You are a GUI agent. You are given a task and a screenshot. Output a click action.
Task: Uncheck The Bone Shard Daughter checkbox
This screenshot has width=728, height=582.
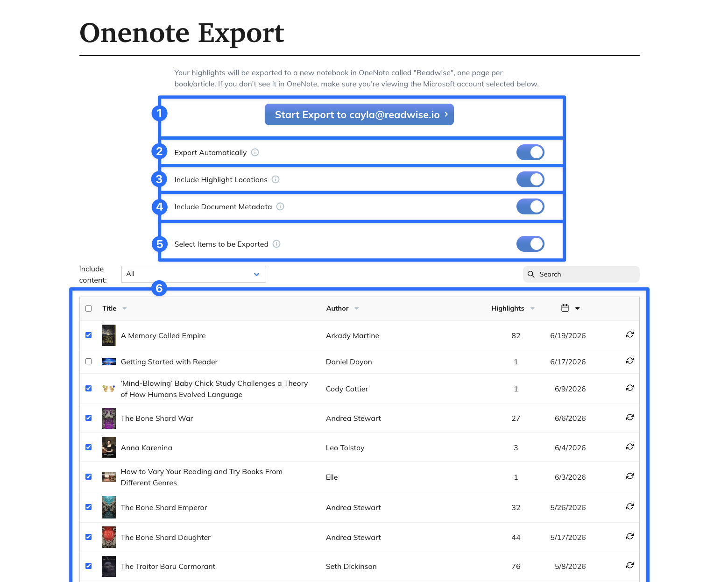coord(89,537)
